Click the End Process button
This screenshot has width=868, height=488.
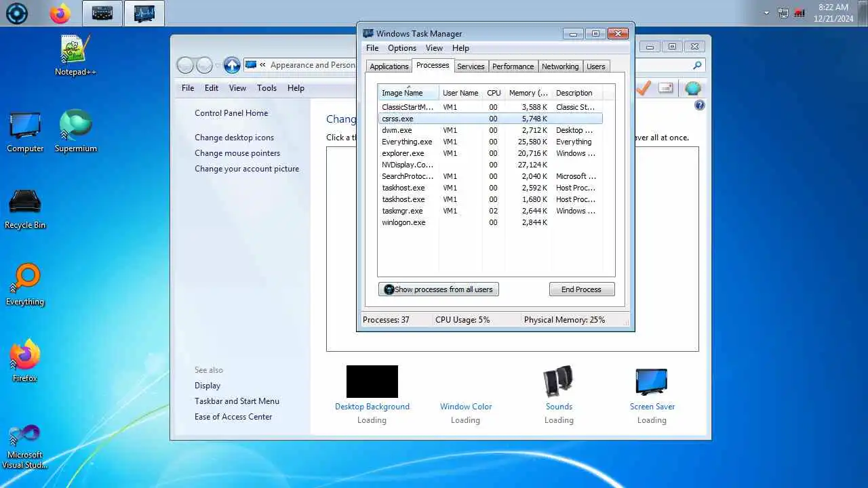click(581, 289)
